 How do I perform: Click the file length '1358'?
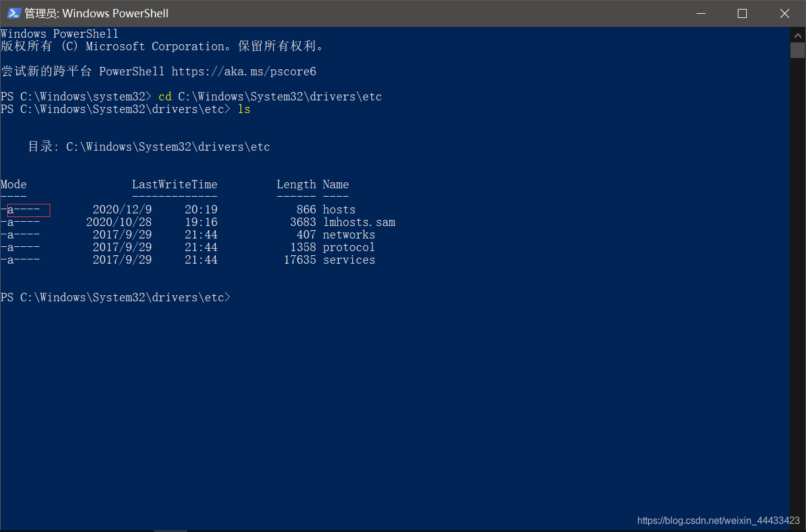tap(303, 247)
